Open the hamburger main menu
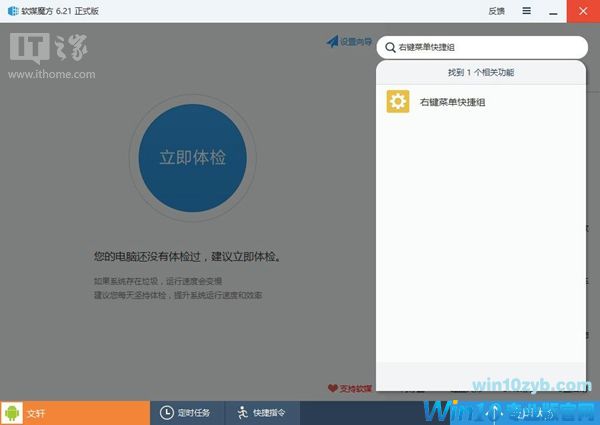Image resolution: width=600 pixels, height=425 pixels. (526, 11)
